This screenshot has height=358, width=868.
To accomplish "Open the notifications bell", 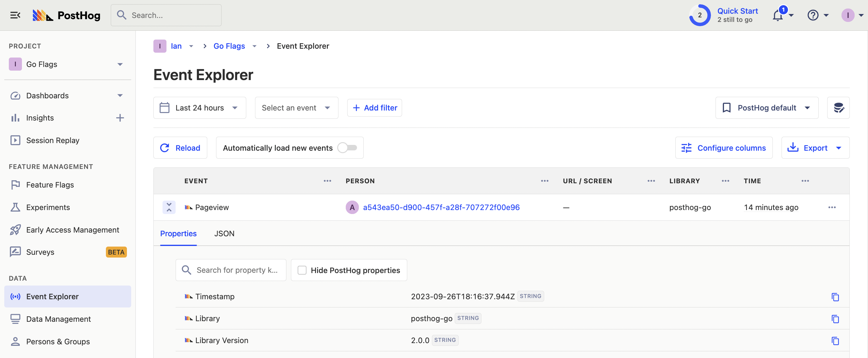I will tap(778, 16).
